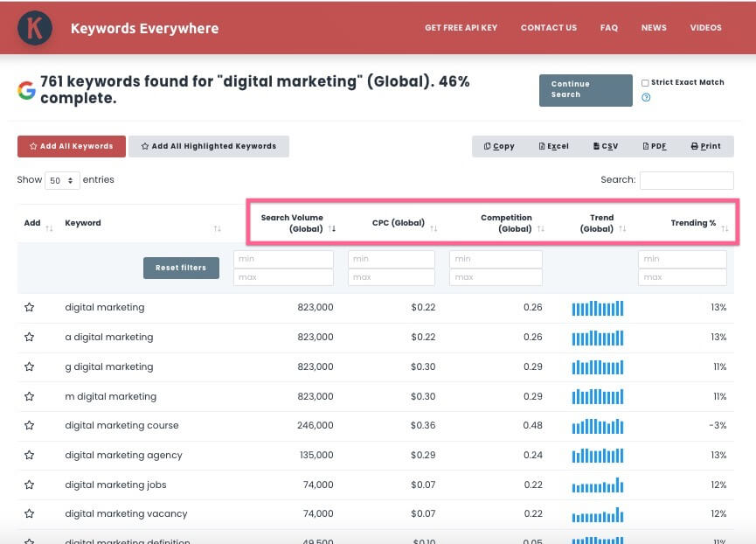Viewport: 756px width, 544px height.
Task: Star the 'digital marketing vacancy' keyword
Action: pyautogui.click(x=30, y=513)
